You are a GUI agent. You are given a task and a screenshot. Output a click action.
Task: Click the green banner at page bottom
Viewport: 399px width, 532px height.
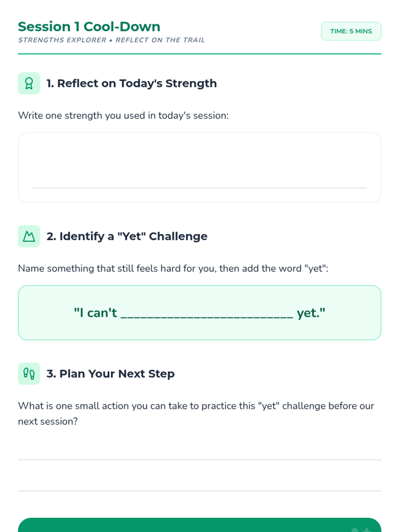199,525
